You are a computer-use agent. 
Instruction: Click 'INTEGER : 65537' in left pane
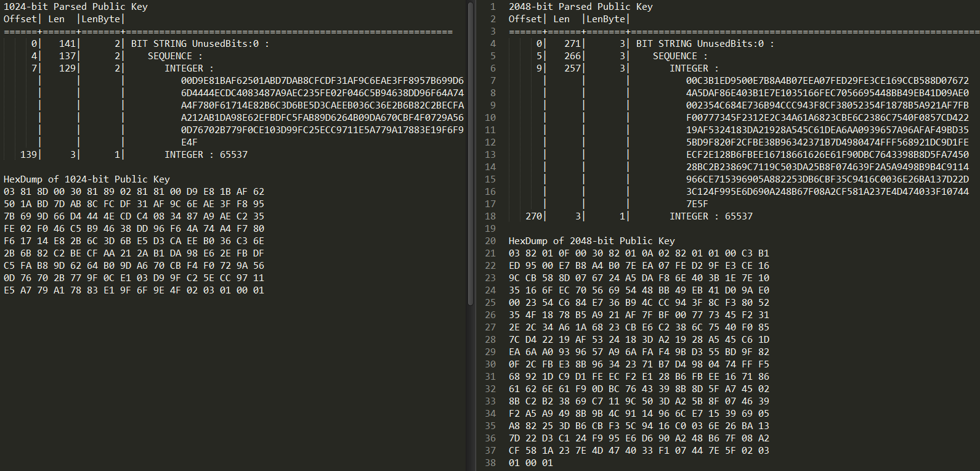[x=206, y=154]
